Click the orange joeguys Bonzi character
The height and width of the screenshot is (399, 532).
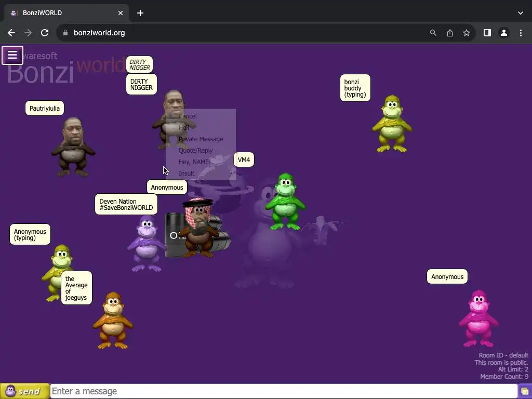[x=113, y=321]
